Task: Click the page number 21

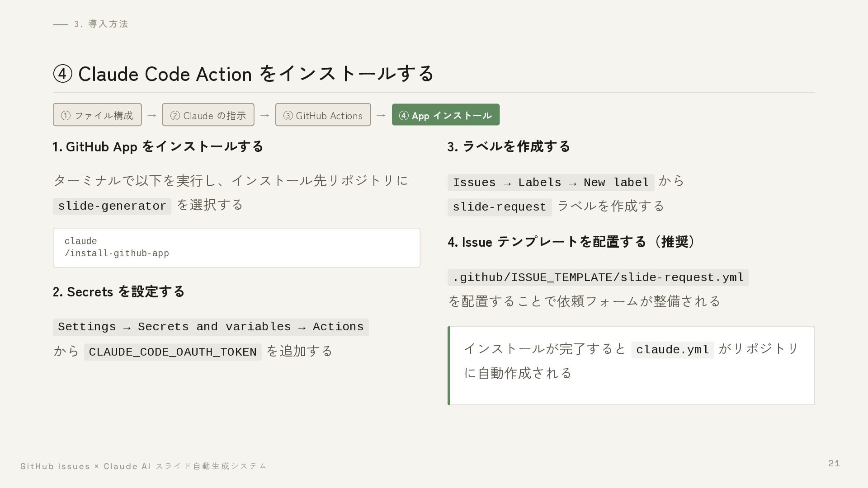Action: click(834, 463)
